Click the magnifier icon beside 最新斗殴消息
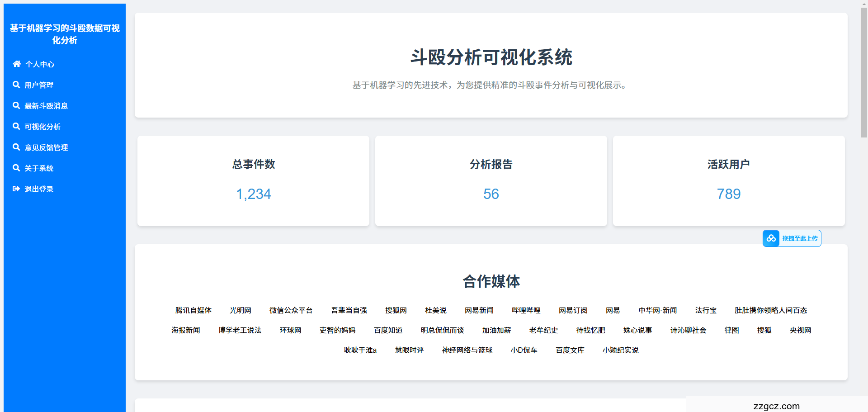868x412 pixels. (x=16, y=105)
